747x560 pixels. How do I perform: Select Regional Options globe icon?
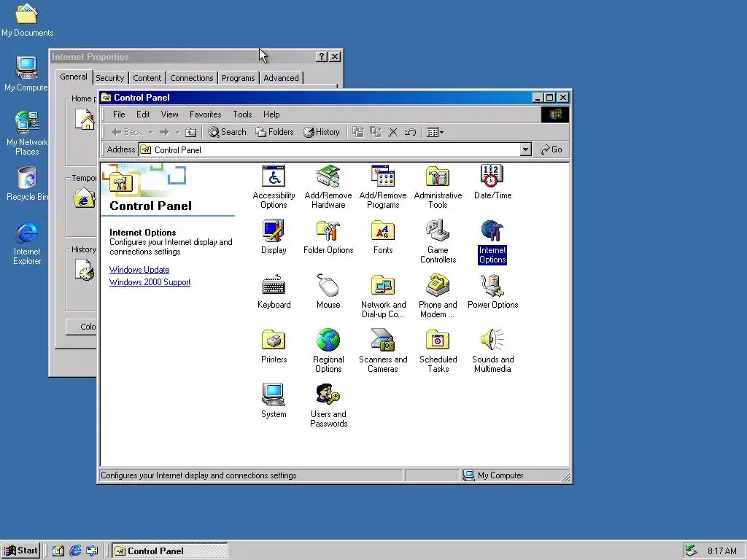click(x=328, y=351)
